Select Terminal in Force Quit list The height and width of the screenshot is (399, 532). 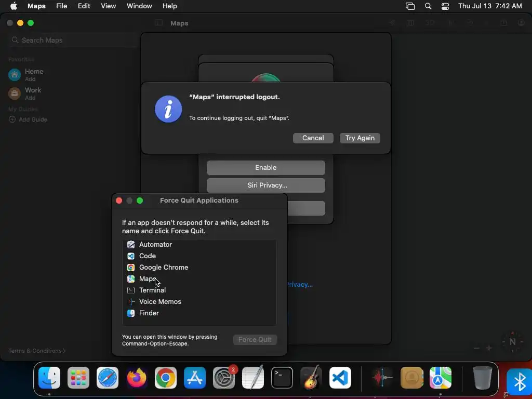[199, 290]
